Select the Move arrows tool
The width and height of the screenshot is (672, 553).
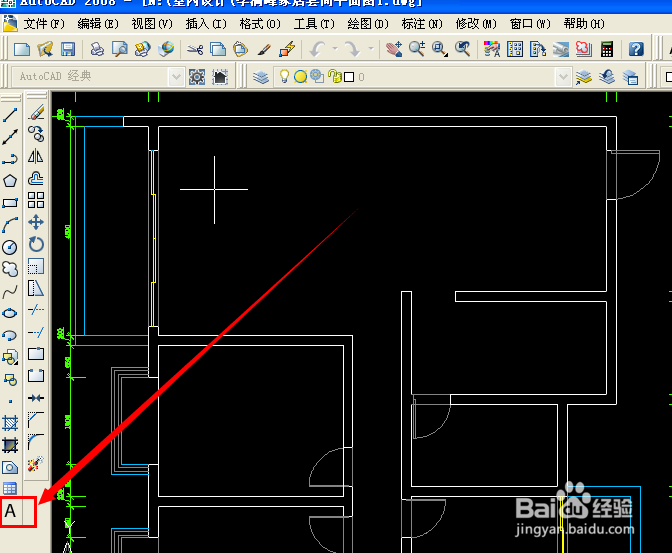[x=36, y=222]
